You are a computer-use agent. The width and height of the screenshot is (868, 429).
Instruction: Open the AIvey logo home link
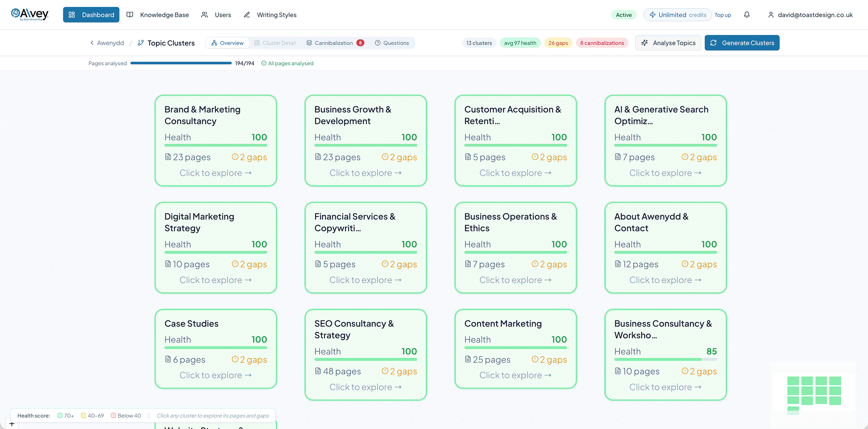click(x=30, y=15)
